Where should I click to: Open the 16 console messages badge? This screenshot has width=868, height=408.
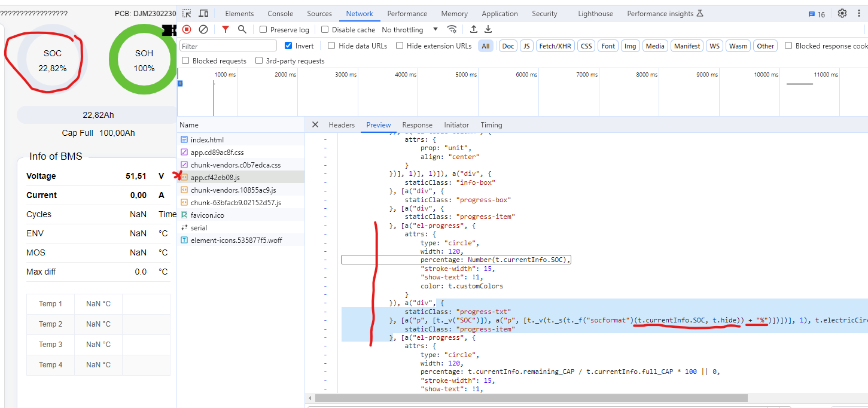point(817,14)
